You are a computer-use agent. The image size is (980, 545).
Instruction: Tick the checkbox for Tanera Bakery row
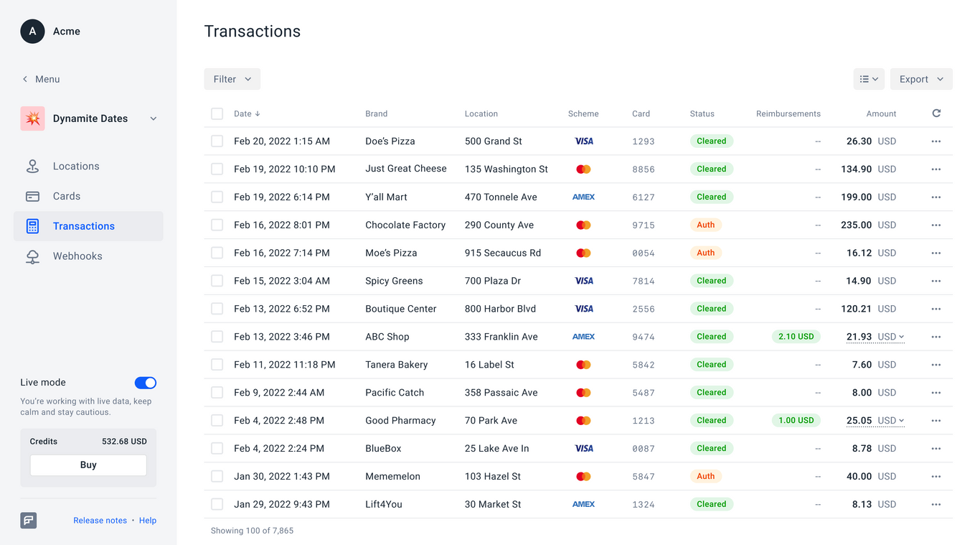[x=217, y=365]
